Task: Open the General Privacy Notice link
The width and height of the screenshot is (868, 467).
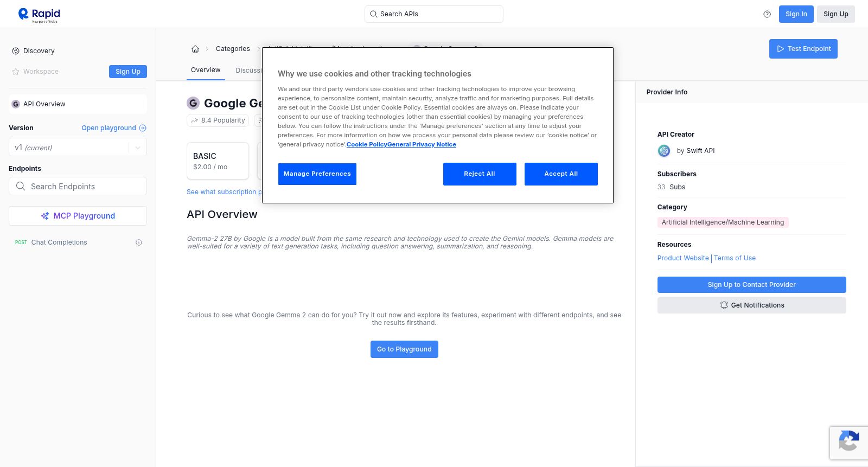Action: (422, 144)
